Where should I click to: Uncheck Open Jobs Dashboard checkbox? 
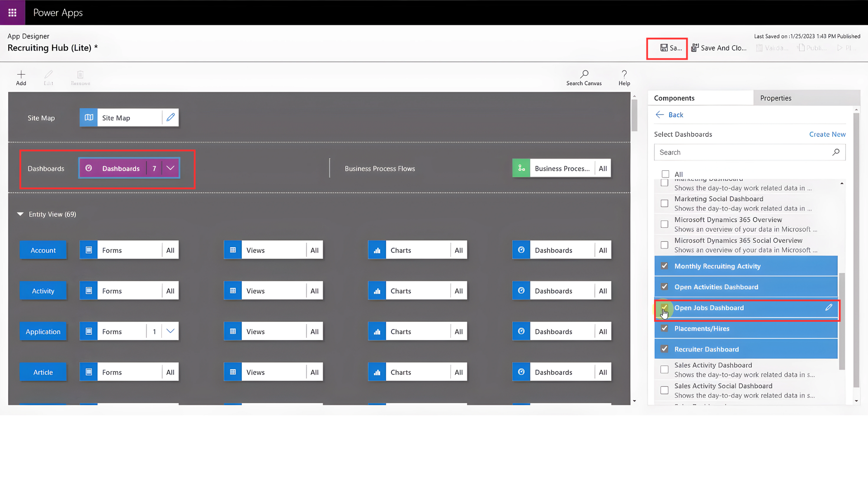[665, 307]
